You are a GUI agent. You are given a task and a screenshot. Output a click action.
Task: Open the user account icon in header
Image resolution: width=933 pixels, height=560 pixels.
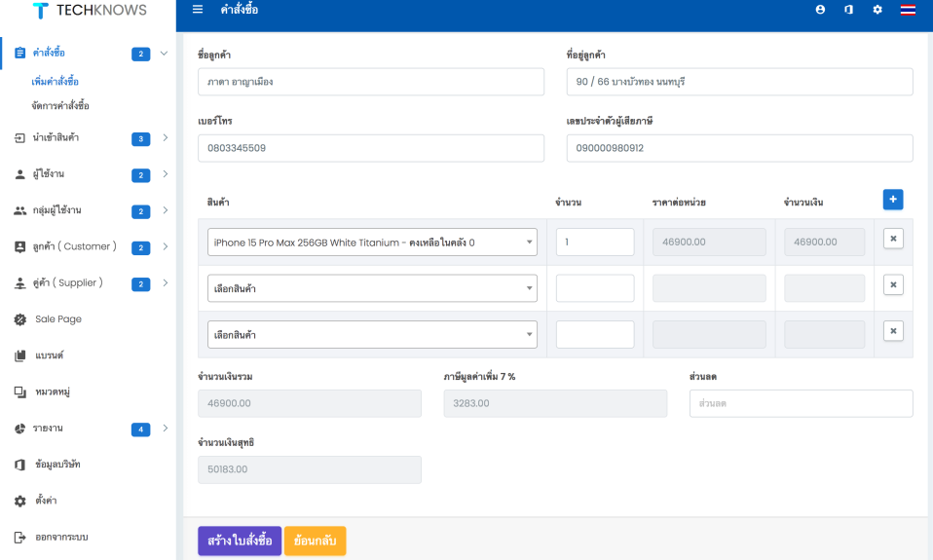click(820, 10)
